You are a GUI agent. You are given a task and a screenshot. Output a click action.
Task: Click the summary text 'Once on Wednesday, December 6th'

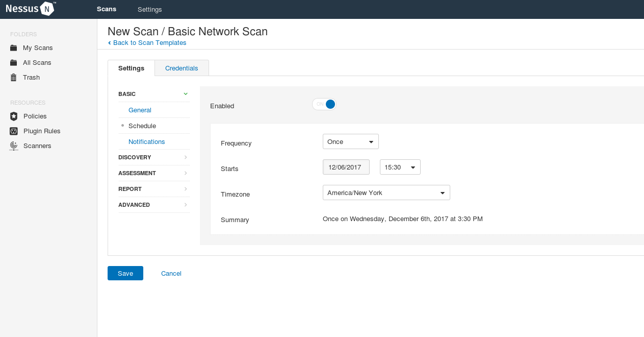pyautogui.click(x=403, y=219)
